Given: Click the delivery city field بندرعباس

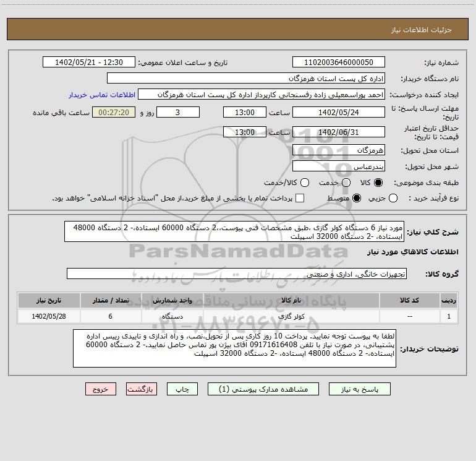Looking at the screenshot, I should point(339,166).
